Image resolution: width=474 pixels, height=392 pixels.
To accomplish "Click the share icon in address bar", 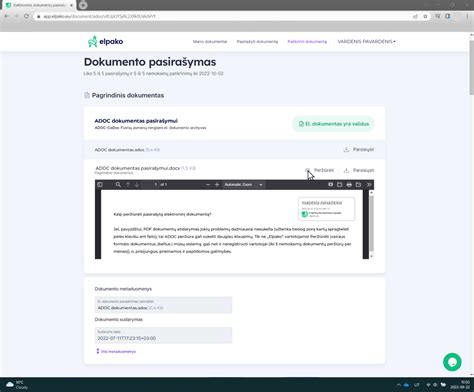I will (x=415, y=16).
